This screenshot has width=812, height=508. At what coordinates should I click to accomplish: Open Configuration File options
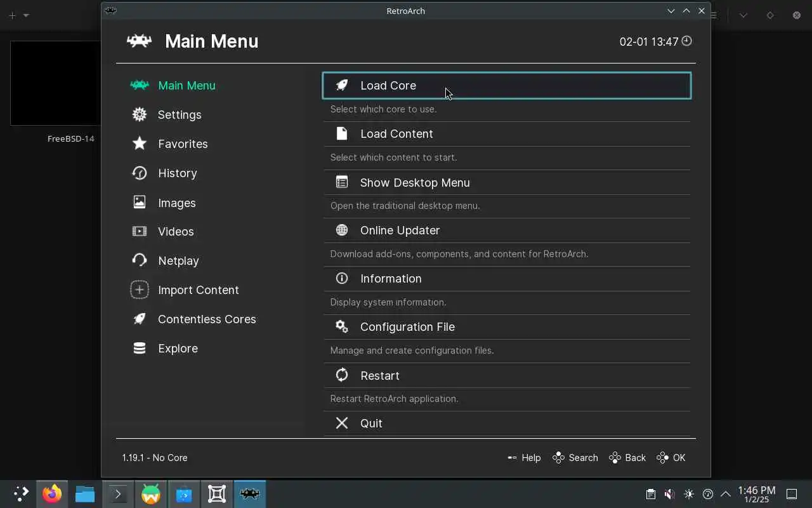point(507,327)
